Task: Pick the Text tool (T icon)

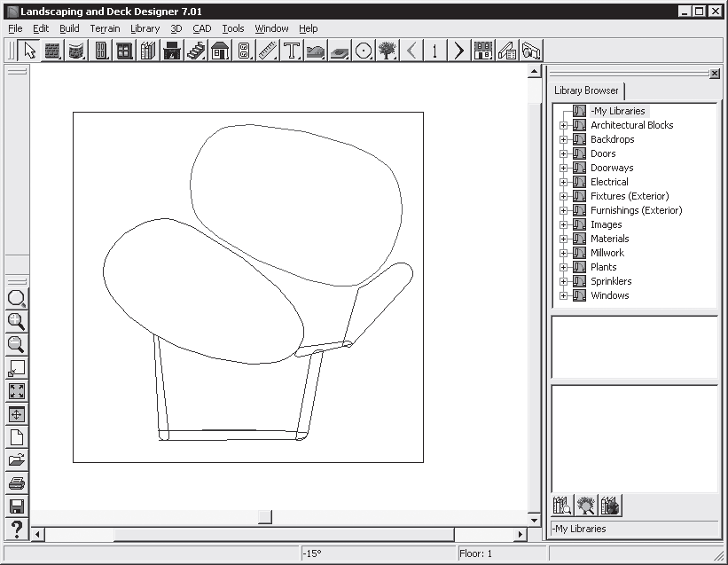Action: [x=291, y=51]
